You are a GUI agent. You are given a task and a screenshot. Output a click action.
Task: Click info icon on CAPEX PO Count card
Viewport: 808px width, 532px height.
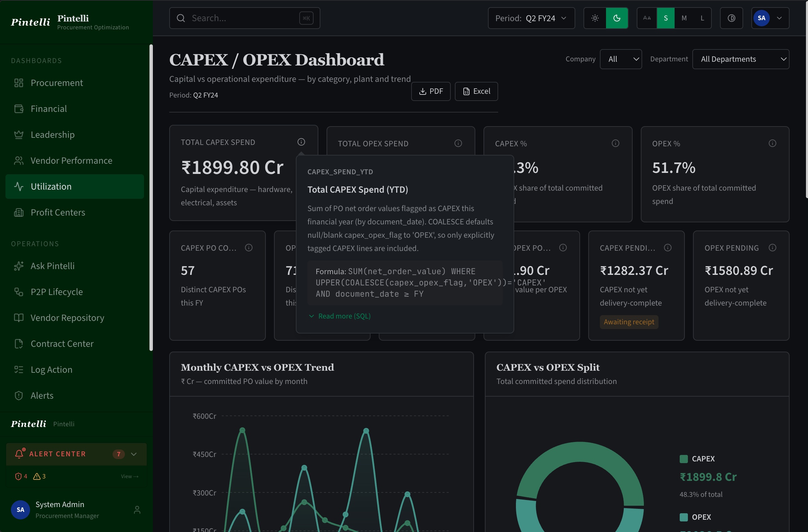click(249, 248)
